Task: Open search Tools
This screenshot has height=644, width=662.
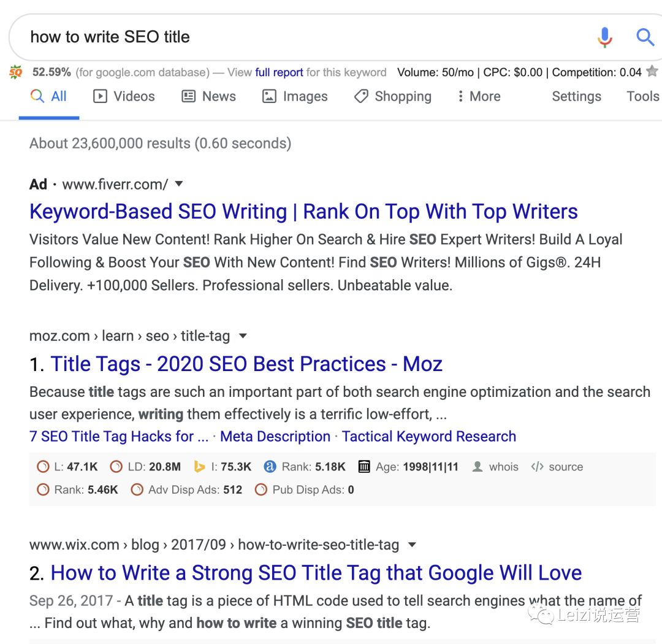Action: pos(642,96)
